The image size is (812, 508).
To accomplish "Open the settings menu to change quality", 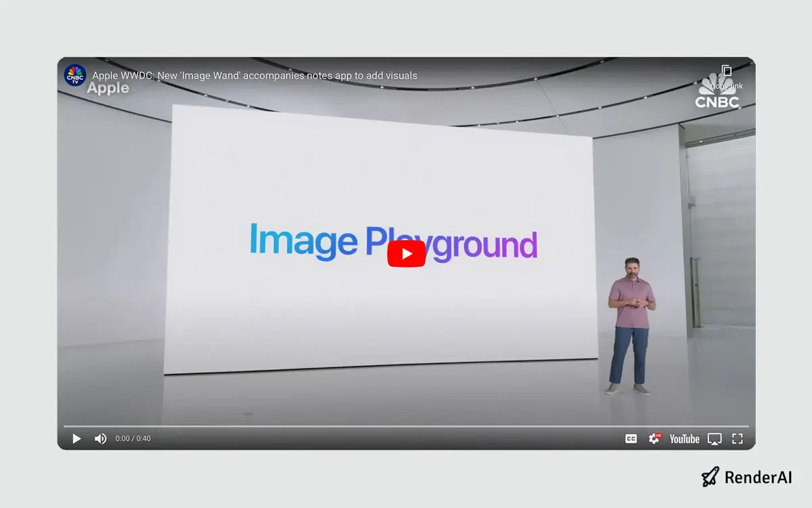I will [654, 438].
